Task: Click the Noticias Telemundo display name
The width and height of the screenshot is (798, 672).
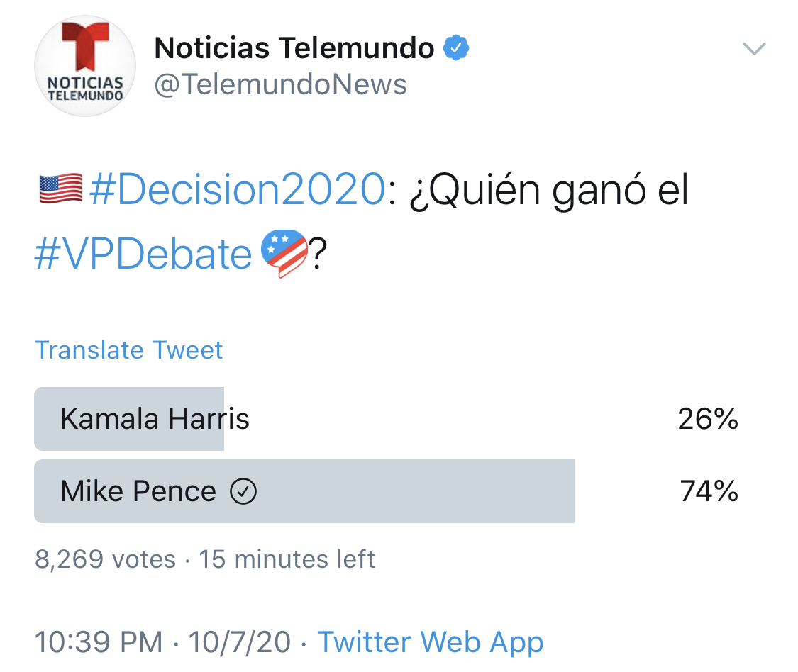Action: pos(294,47)
